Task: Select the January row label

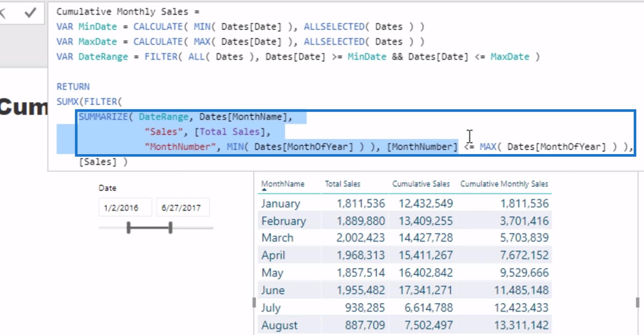Action: point(281,204)
